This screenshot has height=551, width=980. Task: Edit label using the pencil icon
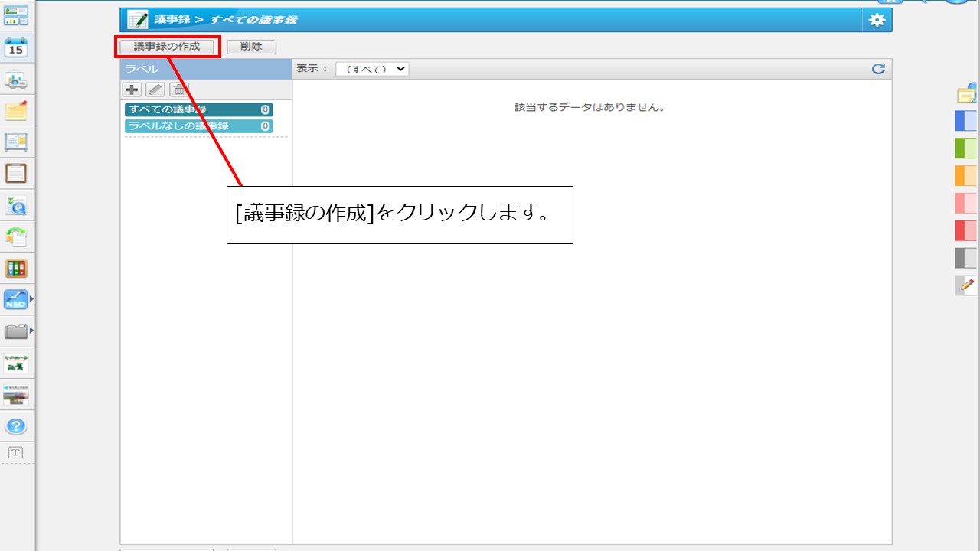coord(155,90)
